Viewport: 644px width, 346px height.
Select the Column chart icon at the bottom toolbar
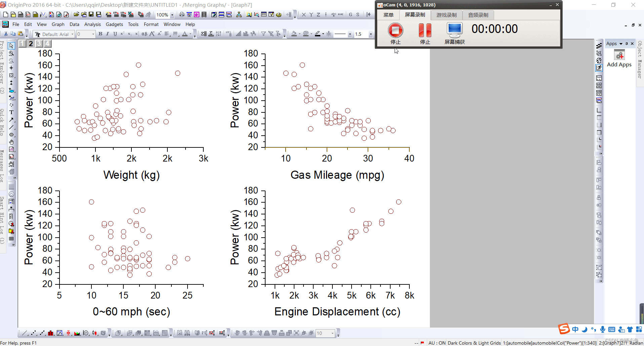click(50, 333)
